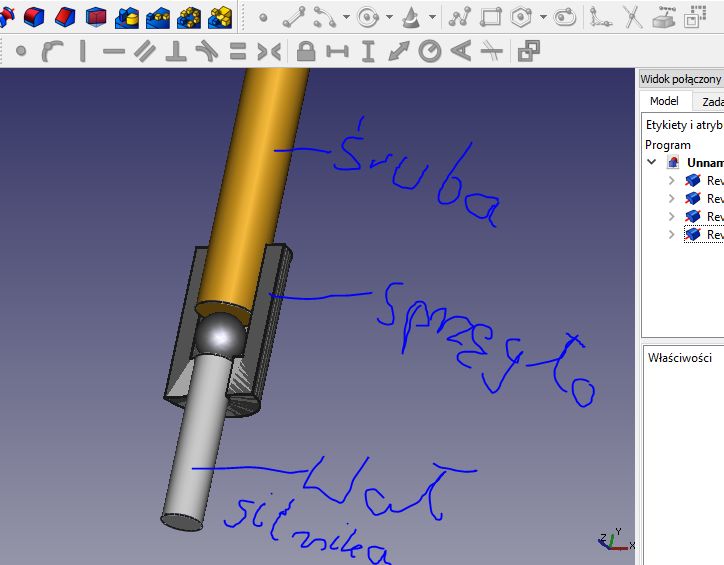Apply the Equal length constraint

(x=238, y=51)
